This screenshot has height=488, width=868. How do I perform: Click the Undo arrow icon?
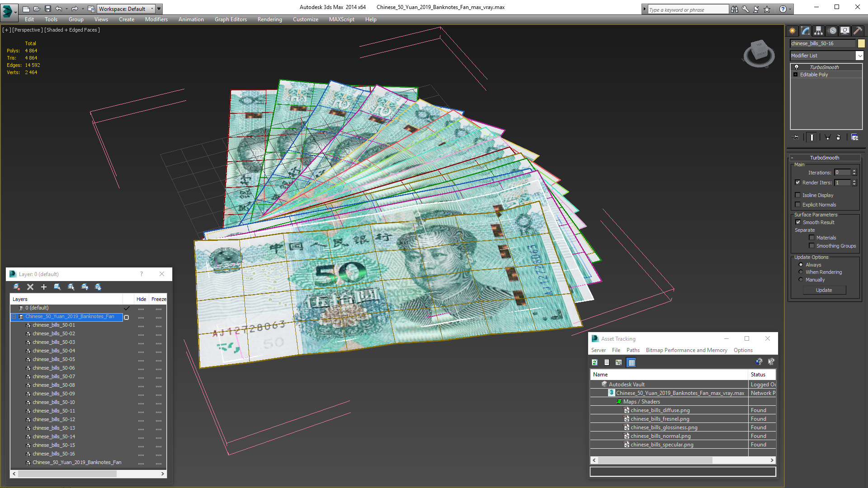59,9
